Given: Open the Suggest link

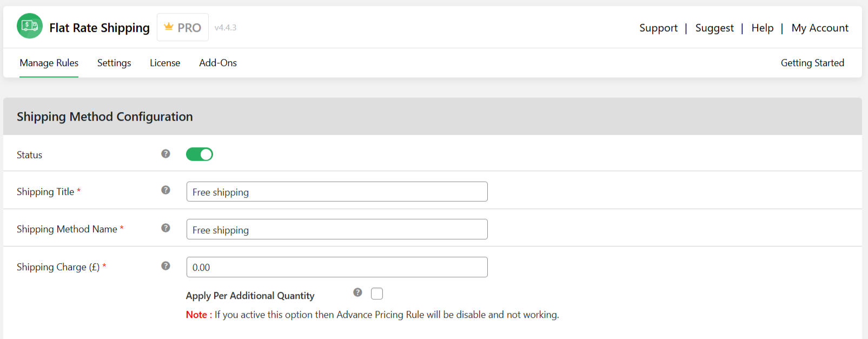Looking at the screenshot, I should [714, 28].
